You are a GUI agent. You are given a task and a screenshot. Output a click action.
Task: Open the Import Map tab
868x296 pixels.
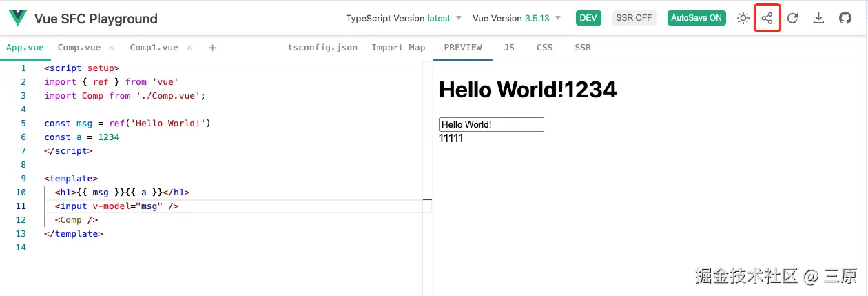click(x=398, y=48)
